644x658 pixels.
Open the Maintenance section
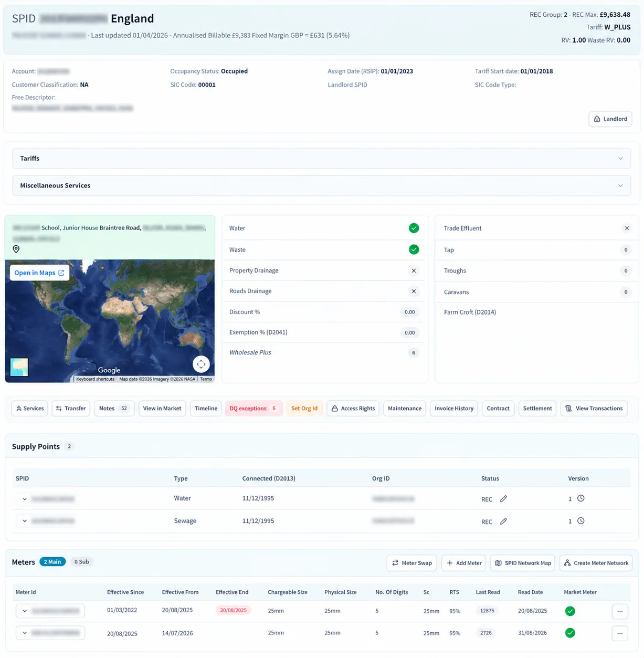tap(405, 408)
